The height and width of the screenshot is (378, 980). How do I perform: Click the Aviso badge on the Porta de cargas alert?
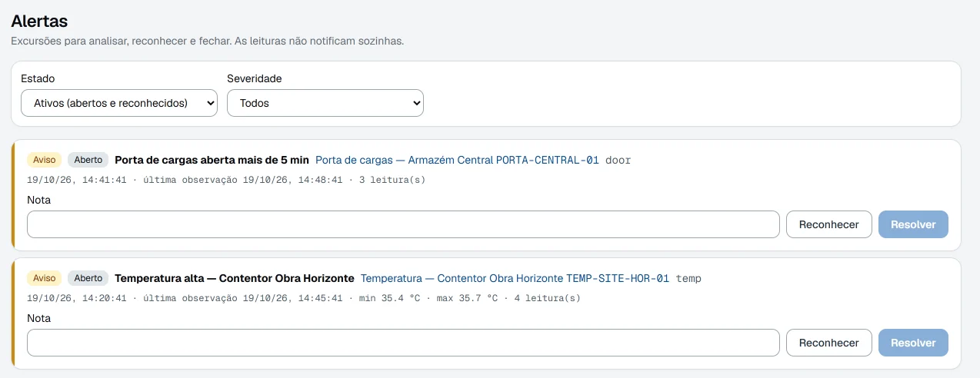coord(45,160)
